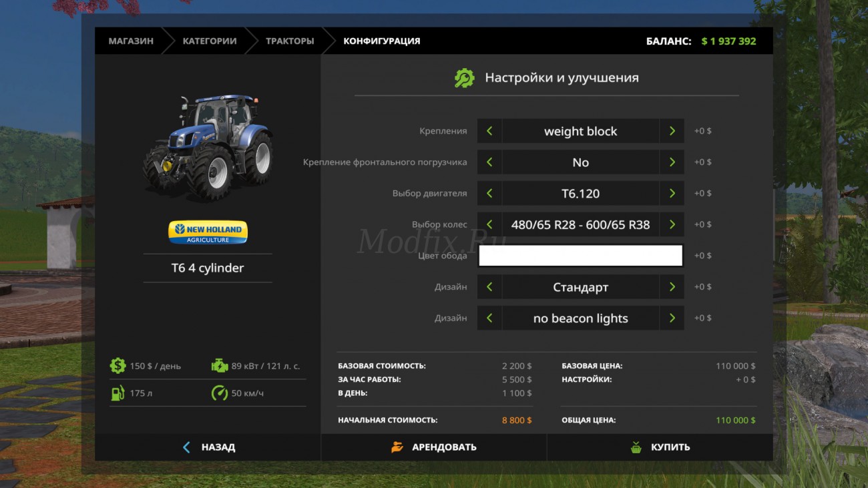Click the НАЗАД back button
Viewport: 868px width, 488px height.
point(208,447)
